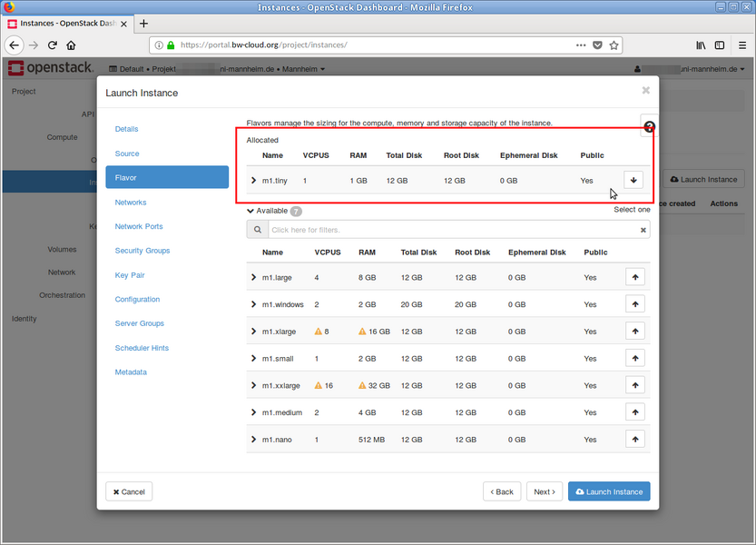Screen dimensions: 756x545
Task: Clear the flavor filter with x icon
Action: point(643,231)
